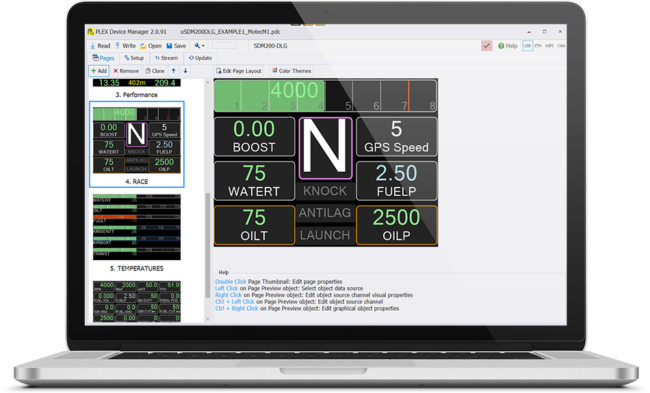This screenshot has width=650, height=393.
Task: Open a file with the Open icon
Action: pyautogui.click(x=143, y=46)
